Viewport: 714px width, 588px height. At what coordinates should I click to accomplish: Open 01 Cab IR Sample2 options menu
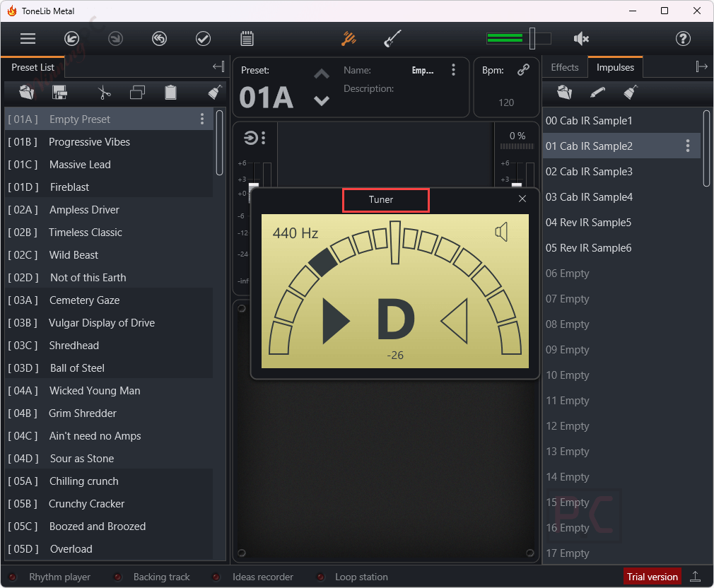tap(688, 146)
